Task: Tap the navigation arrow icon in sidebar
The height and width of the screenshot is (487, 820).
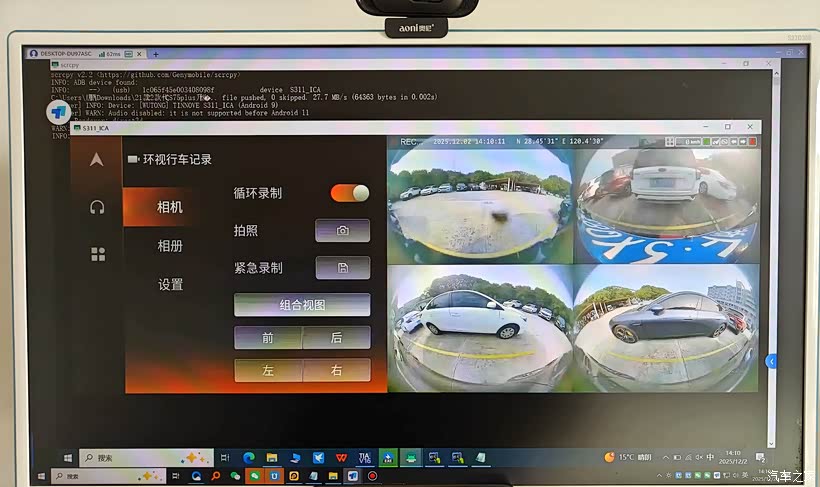Action: [x=96, y=159]
